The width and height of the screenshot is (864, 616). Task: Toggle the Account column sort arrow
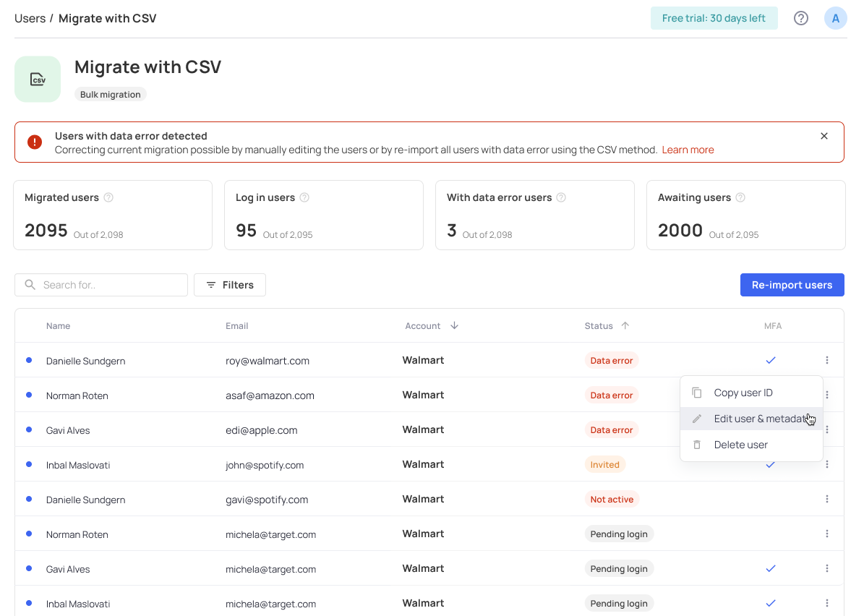(455, 325)
